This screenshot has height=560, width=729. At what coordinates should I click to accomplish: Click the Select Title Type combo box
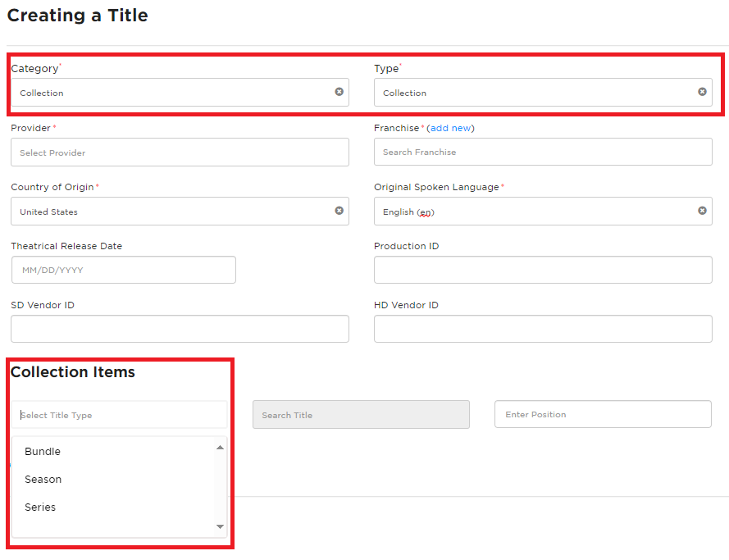click(x=120, y=415)
